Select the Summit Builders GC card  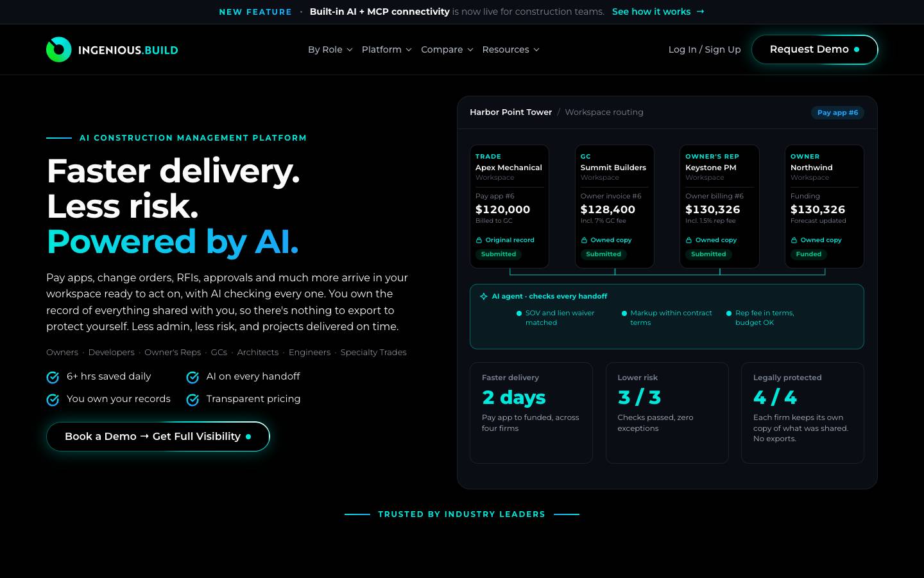point(615,206)
